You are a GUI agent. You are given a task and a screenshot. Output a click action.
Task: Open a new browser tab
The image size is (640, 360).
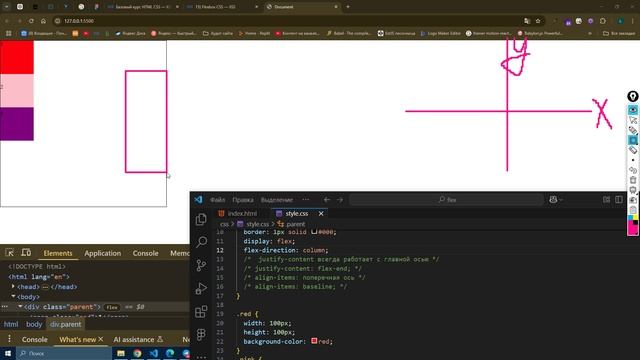tap(348, 7)
